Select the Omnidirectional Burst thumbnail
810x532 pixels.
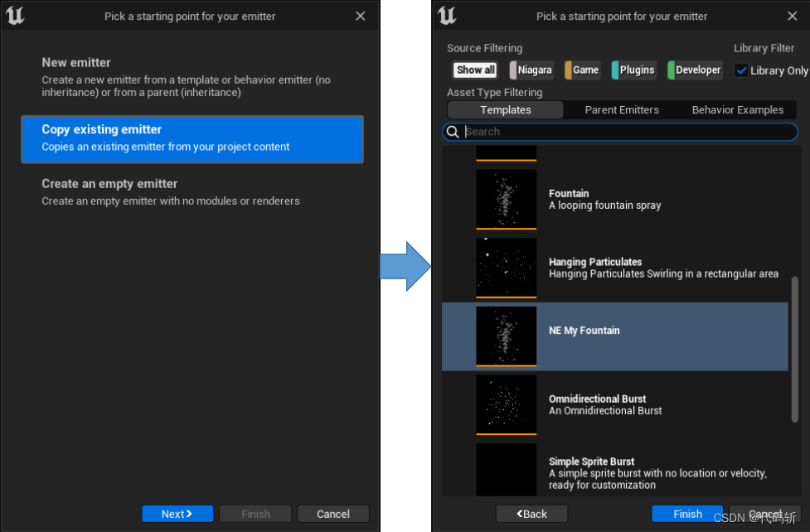(x=507, y=405)
